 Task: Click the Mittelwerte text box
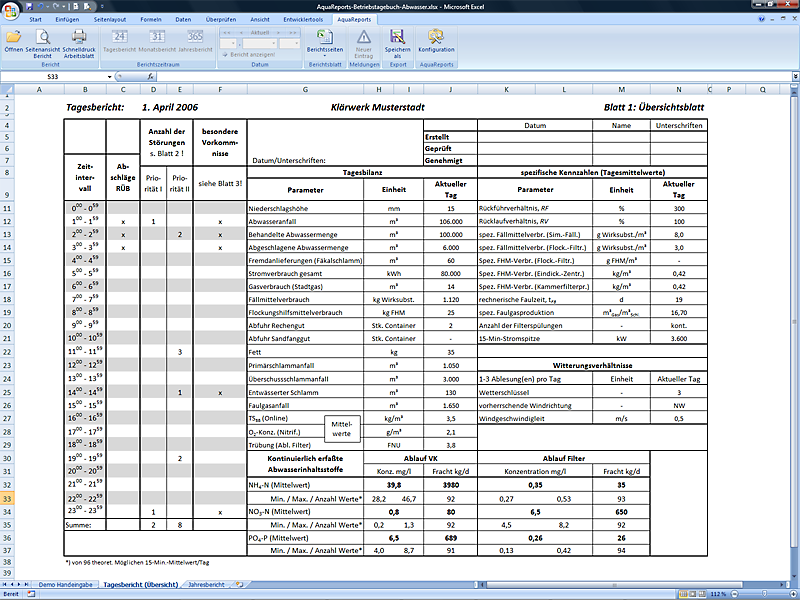tap(342, 429)
